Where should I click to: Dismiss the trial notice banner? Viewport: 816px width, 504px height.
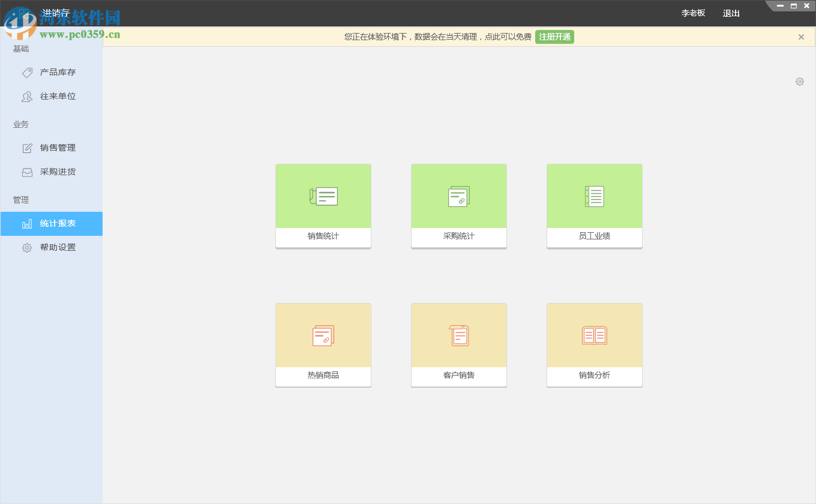coord(801,37)
